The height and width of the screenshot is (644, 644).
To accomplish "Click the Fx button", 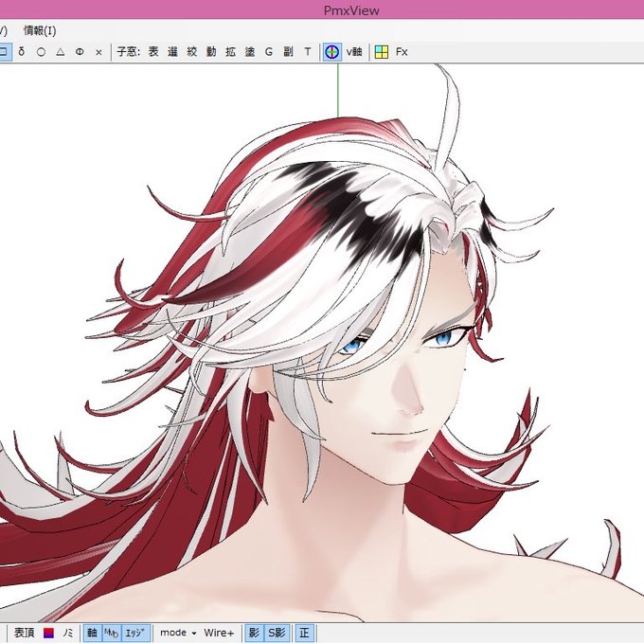I will pos(402,52).
